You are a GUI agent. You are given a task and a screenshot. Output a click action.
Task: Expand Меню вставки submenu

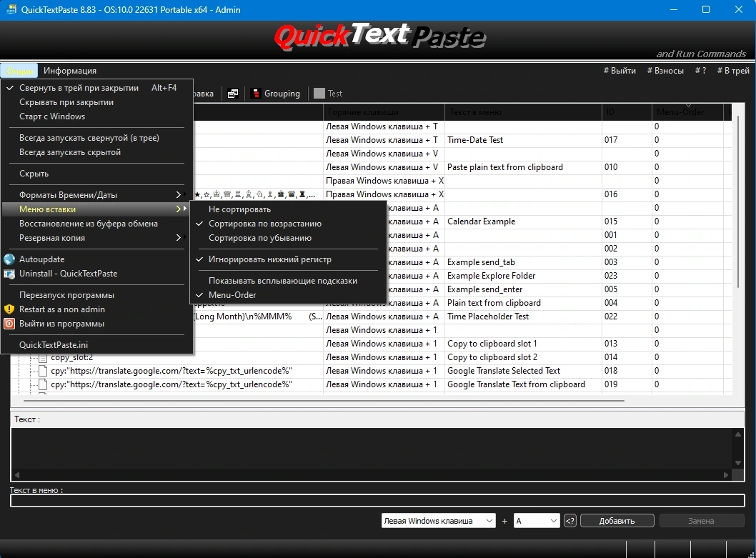[x=97, y=209]
